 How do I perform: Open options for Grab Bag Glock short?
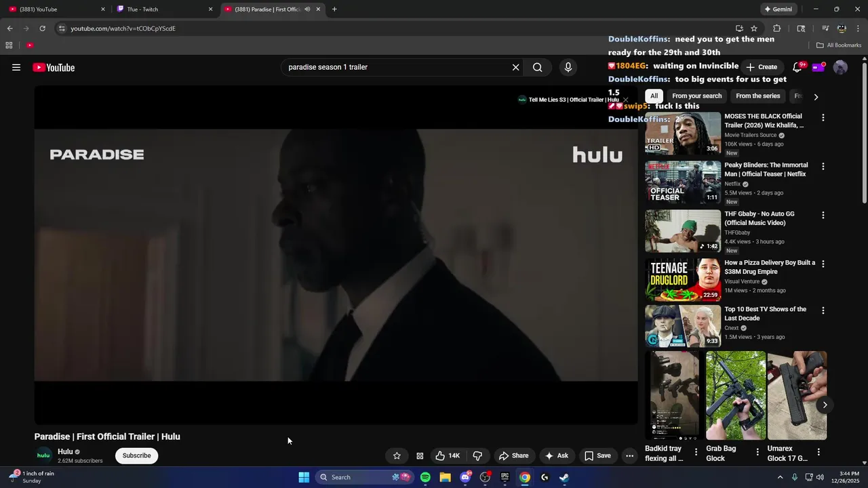point(757,452)
